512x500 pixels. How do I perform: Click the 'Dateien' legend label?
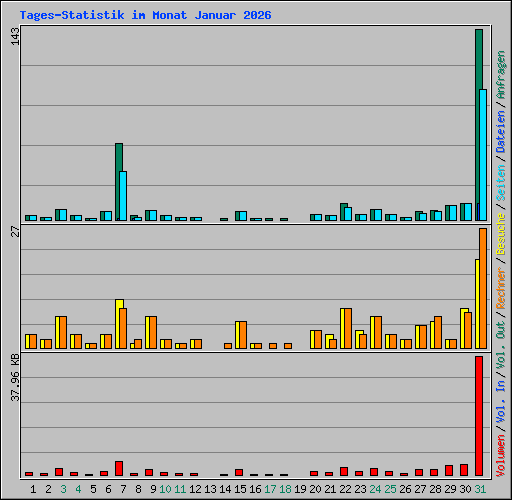point(501,132)
